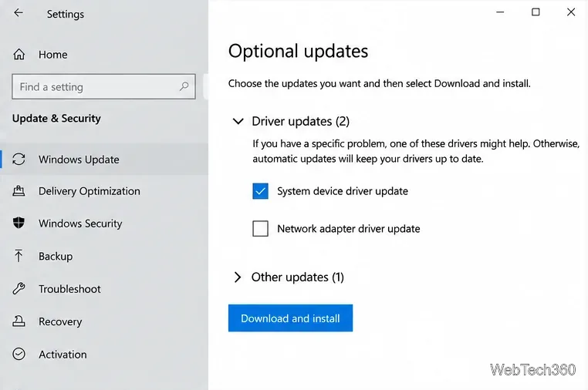Close the Settings window
This screenshot has width=588, height=390.
pyautogui.click(x=571, y=12)
